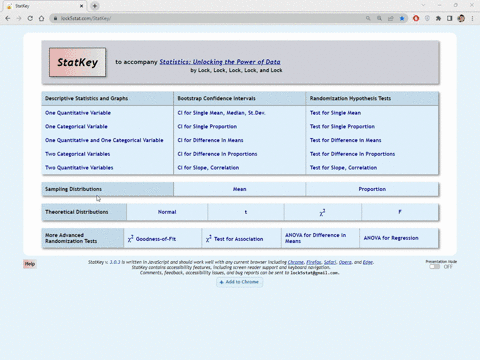This screenshot has height=360, width=480.
Task: Click More Advanced Randomization Tests label
Action: (x=71, y=238)
